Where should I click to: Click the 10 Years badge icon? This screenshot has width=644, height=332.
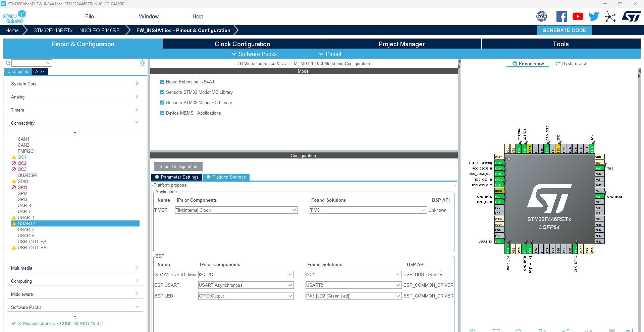click(x=542, y=16)
